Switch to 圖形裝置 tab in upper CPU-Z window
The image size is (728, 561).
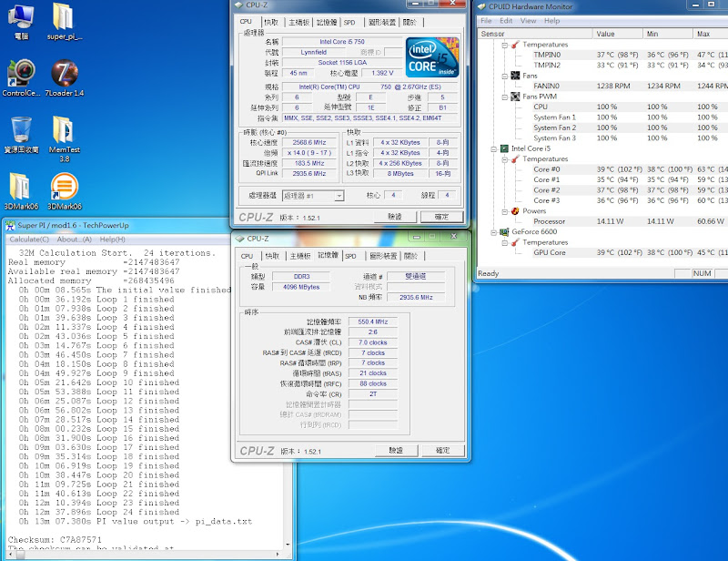[382, 22]
